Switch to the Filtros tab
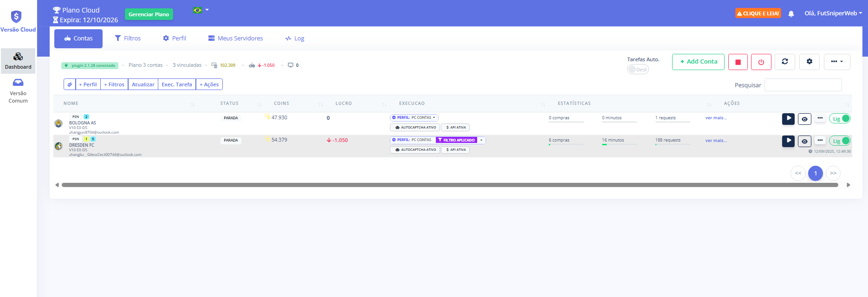Viewport: 868px width, 297px height. (x=128, y=39)
